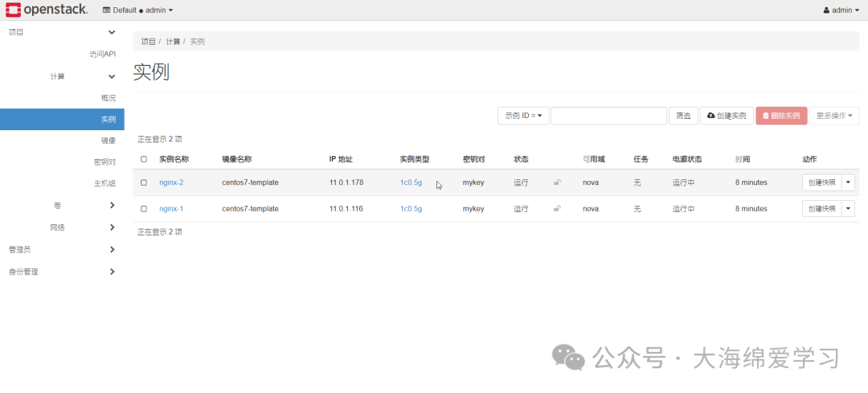Sort by 实例名称 column header

click(174, 159)
